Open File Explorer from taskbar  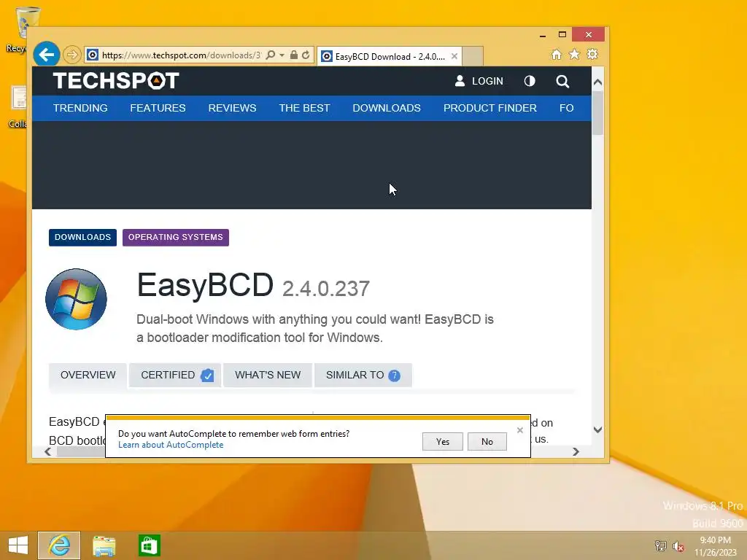click(104, 545)
